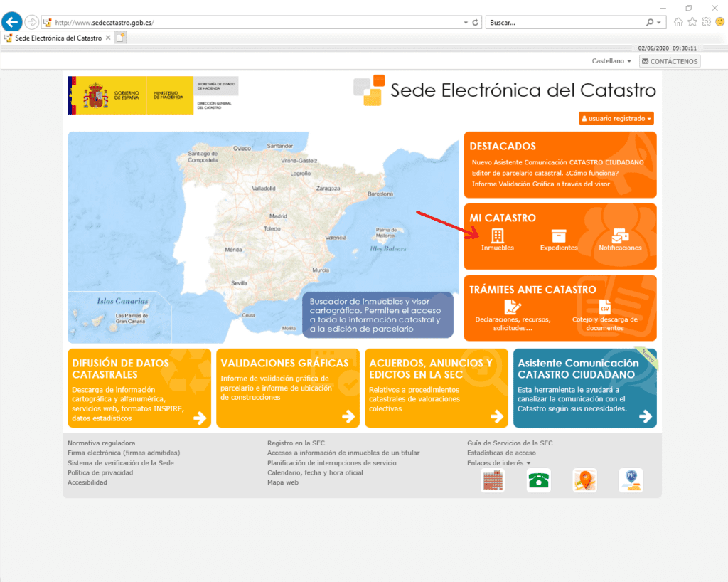
Task: Click the browser address bar URL field
Action: (x=255, y=22)
